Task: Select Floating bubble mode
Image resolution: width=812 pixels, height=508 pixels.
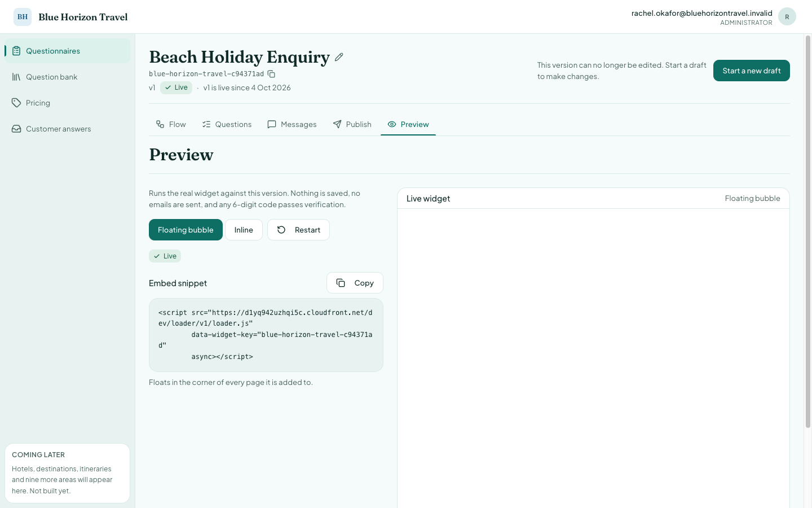Action: click(186, 230)
